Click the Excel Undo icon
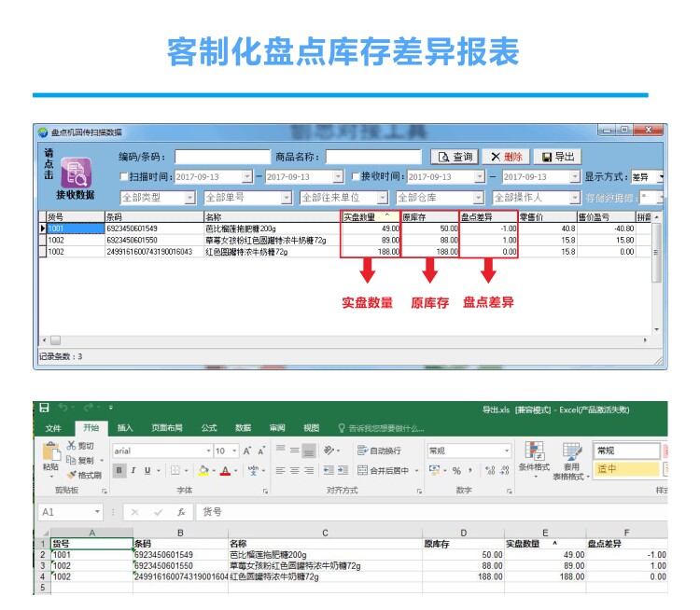 tap(63, 408)
